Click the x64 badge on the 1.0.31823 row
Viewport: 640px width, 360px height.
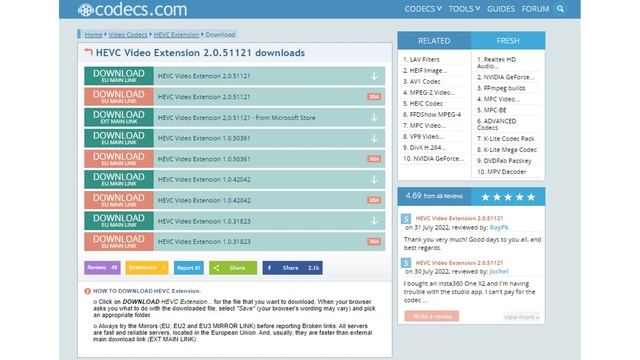point(374,242)
